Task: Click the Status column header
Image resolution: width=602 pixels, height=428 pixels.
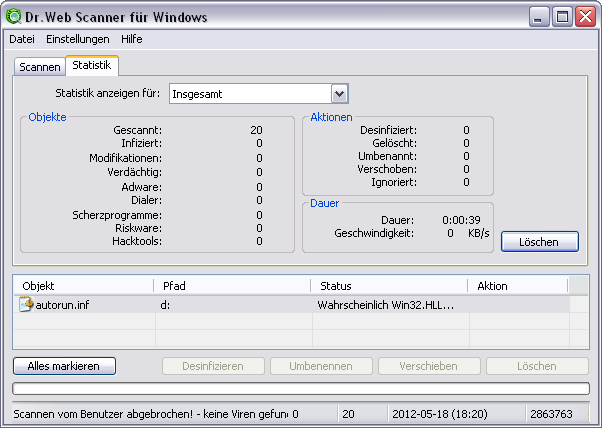Action: click(x=389, y=286)
